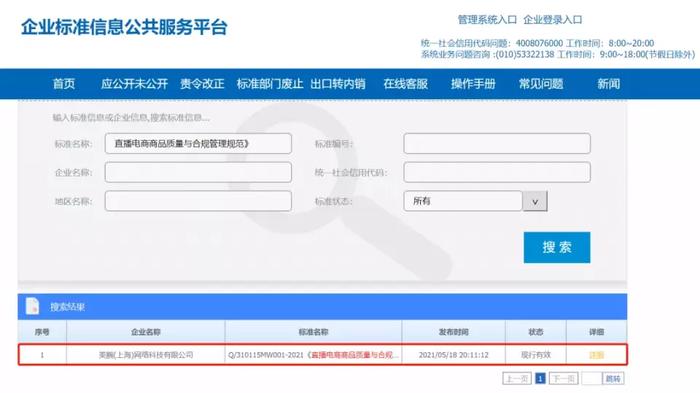
Task: Click into the 标准编号 text field
Action: pyautogui.click(x=497, y=144)
